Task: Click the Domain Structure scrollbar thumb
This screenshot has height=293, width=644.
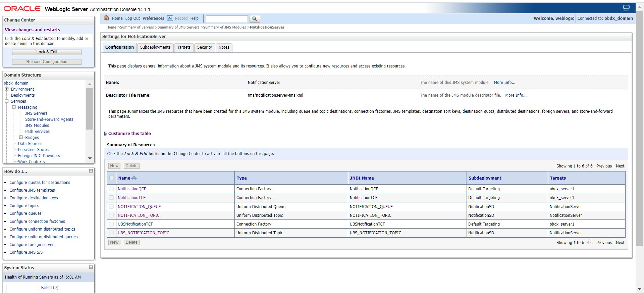Action: click(x=90, y=109)
